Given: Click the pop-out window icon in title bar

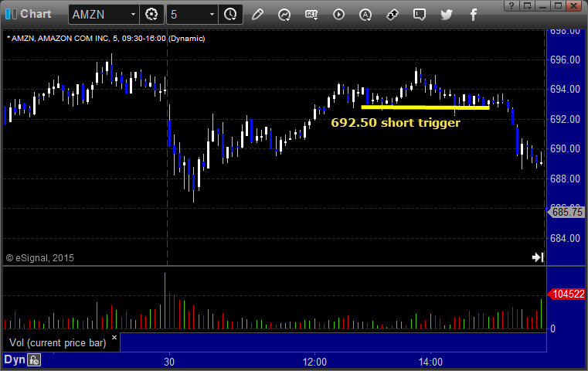Looking at the screenshot, I should (x=527, y=5).
